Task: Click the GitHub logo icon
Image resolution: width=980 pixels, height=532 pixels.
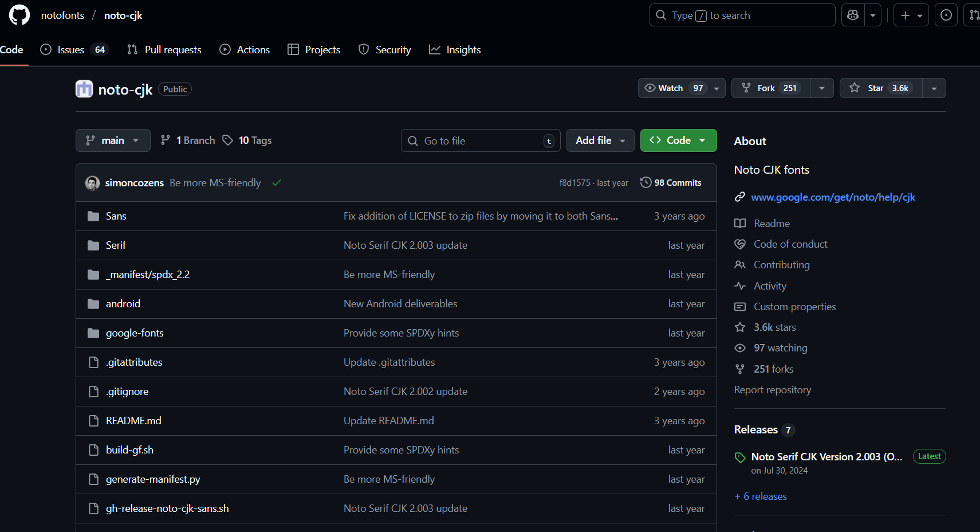Action: click(x=19, y=15)
